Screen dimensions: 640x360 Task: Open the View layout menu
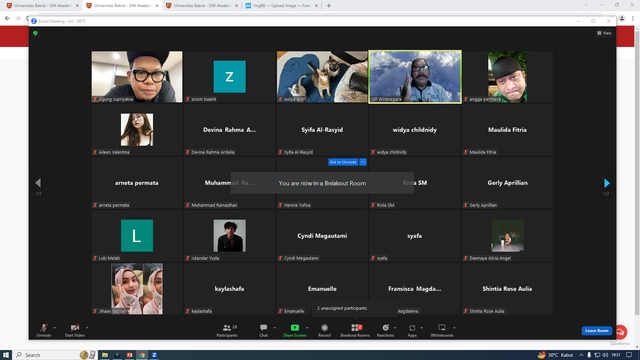click(x=604, y=33)
